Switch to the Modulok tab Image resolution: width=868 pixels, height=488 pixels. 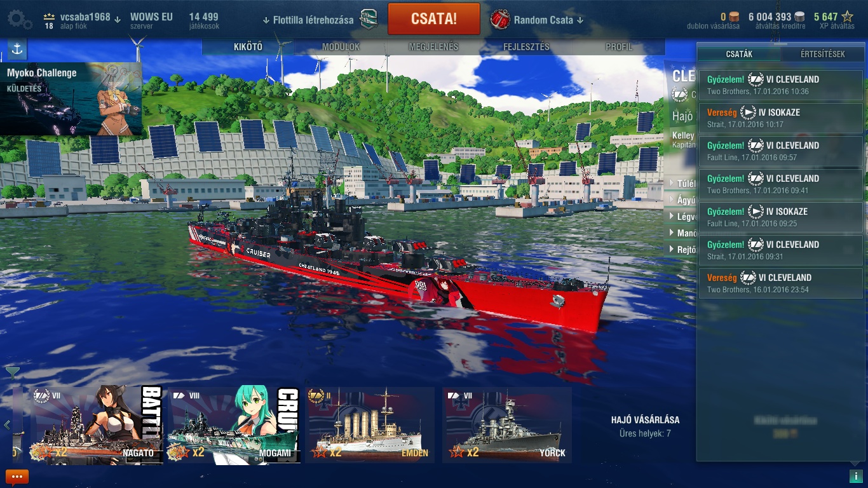[x=341, y=47]
